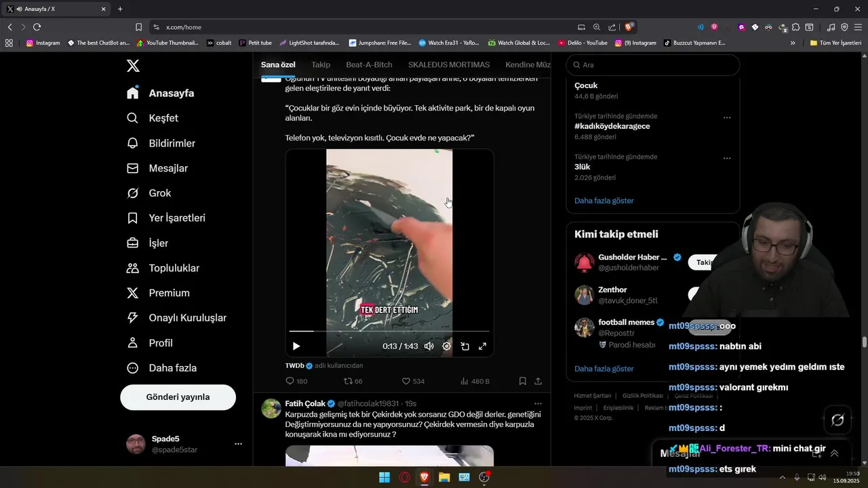Screen dimensions: 868x488
Task: Click Gönderi yayınla button
Action: point(178,397)
